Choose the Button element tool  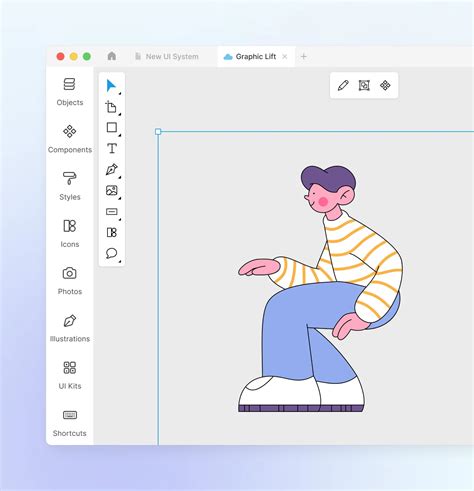coord(111,212)
